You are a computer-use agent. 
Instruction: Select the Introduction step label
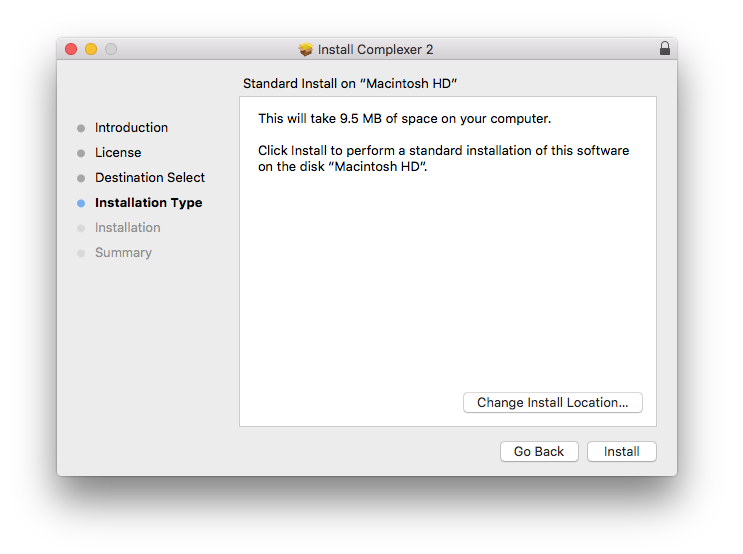pos(131,128)
